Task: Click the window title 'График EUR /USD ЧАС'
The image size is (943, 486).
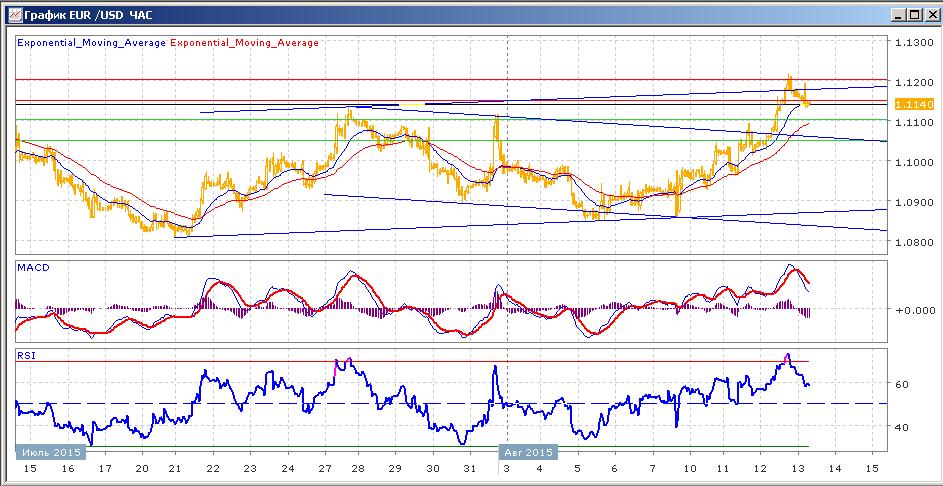Action: tap(88, 14)
